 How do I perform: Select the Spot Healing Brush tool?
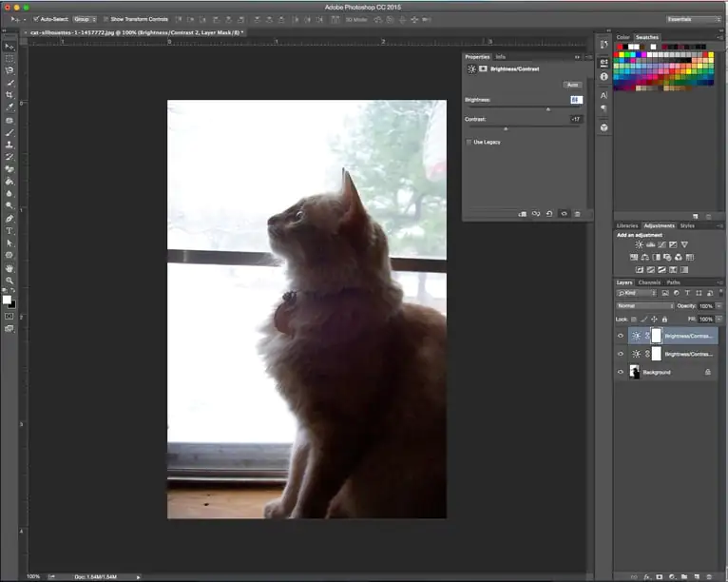(x=10, y=121)
